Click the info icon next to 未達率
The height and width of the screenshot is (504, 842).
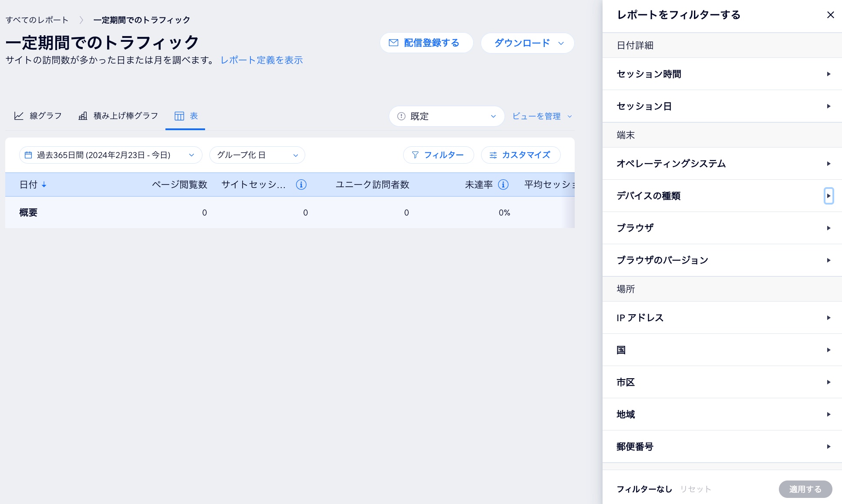[x=503, y=185]
